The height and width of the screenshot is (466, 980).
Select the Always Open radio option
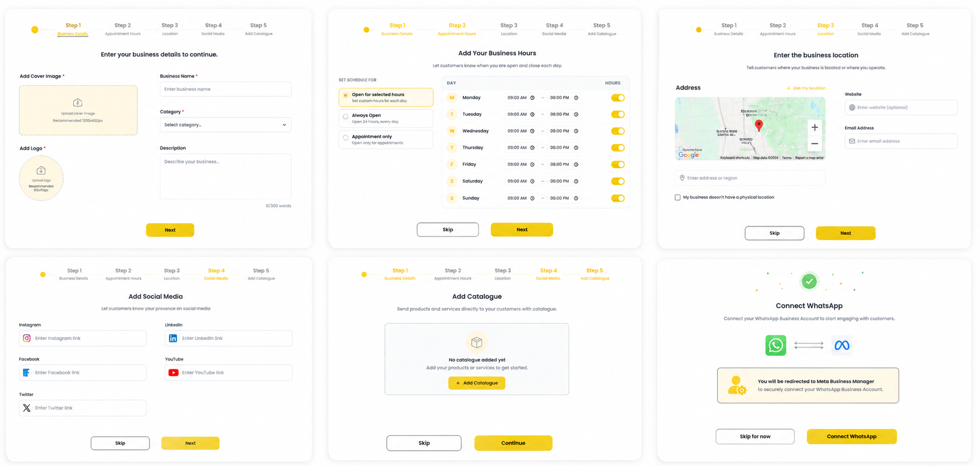tap(345, 116)
